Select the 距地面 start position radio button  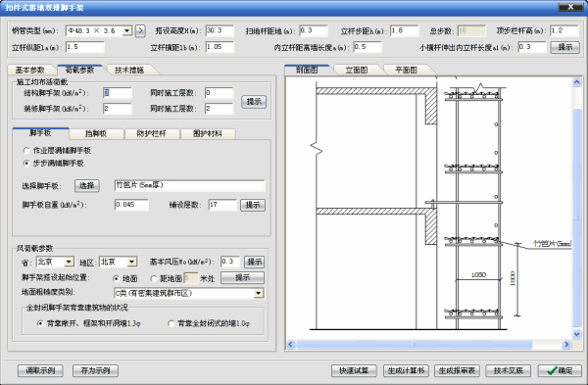pos(154,278)
